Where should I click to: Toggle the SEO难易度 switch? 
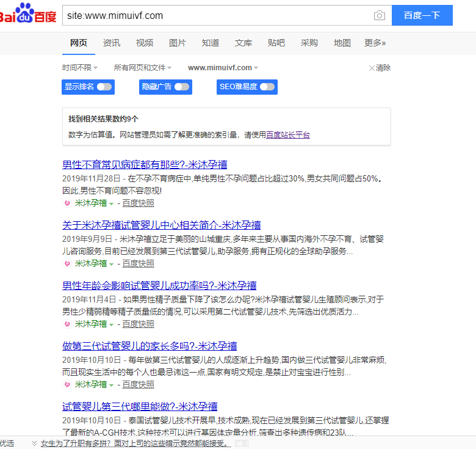tap(267, 87)
